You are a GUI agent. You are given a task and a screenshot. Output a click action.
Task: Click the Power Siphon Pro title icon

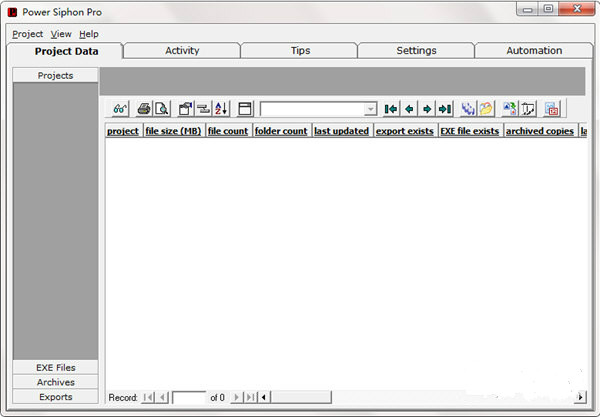(x=13, y=12)
